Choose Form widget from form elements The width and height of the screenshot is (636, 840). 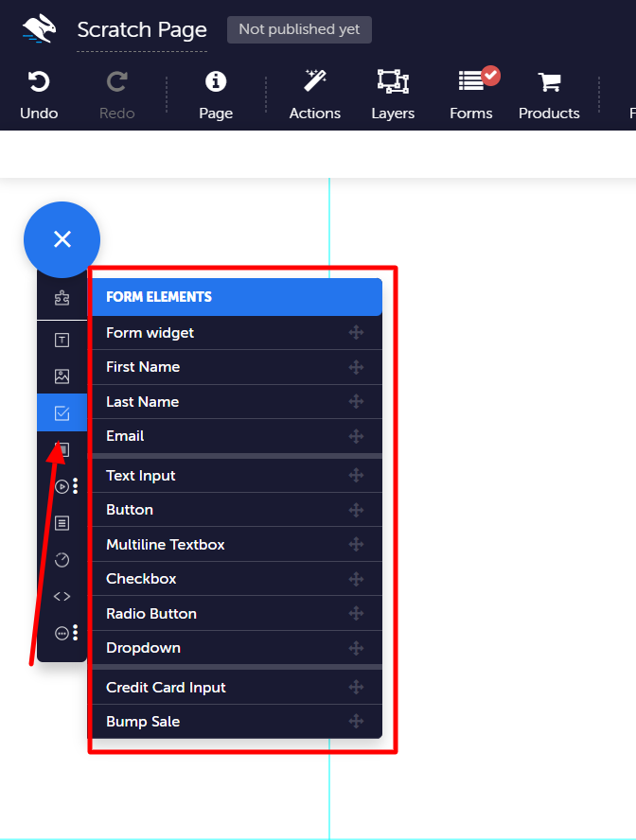[x=237, y=333]
